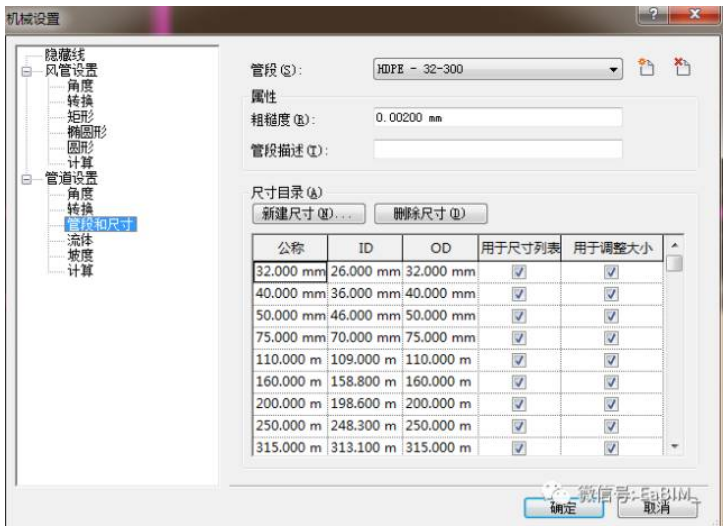Select the 40.000 mm nominal size cell

tap(290, 294)
